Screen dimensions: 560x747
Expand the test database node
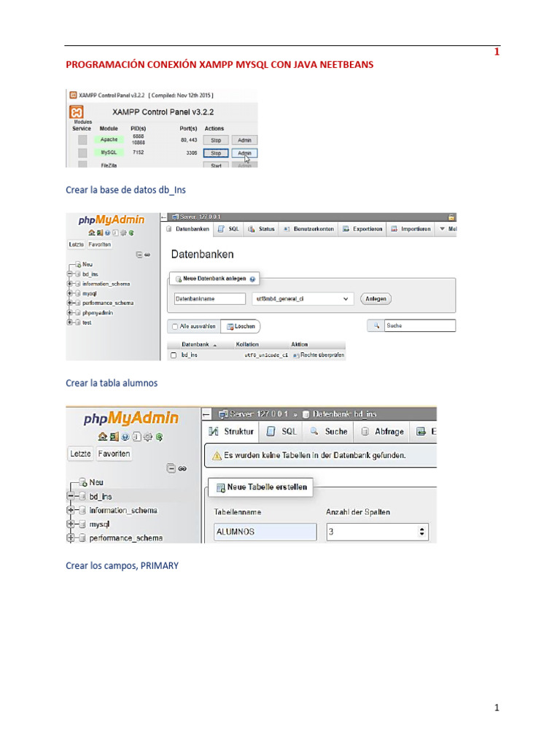70,322
